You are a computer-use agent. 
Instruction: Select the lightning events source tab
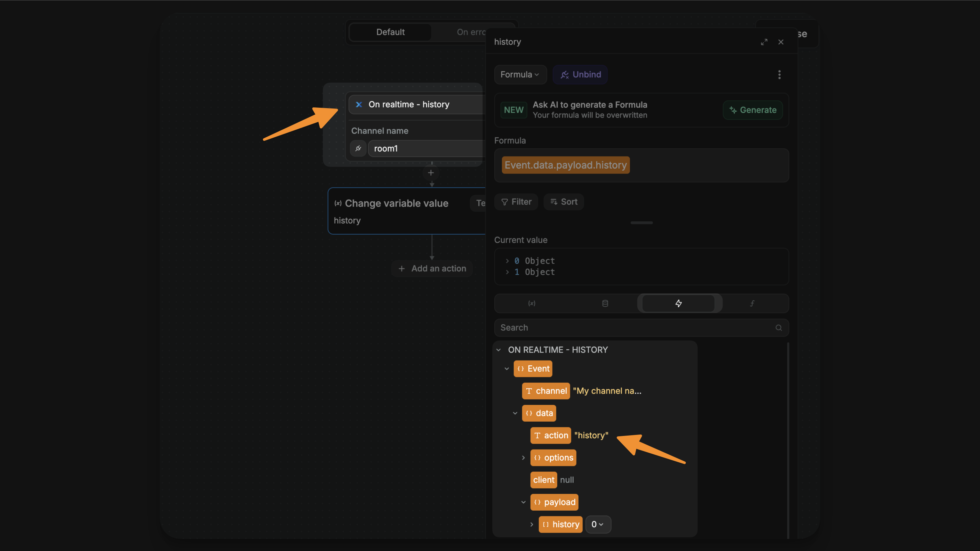coord(679,303)
